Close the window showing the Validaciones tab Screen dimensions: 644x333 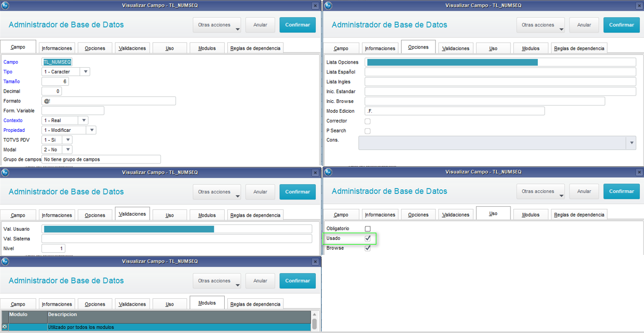[315, 172]
